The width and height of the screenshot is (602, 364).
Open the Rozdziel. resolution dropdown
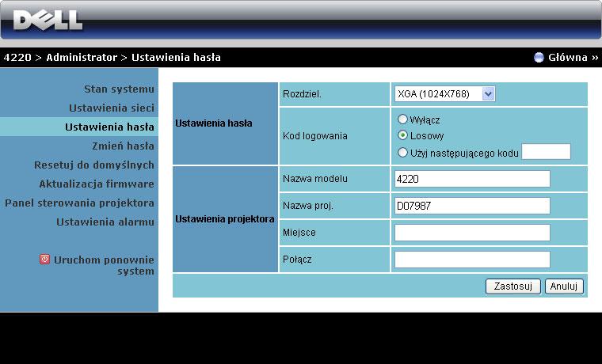(444, 94)
